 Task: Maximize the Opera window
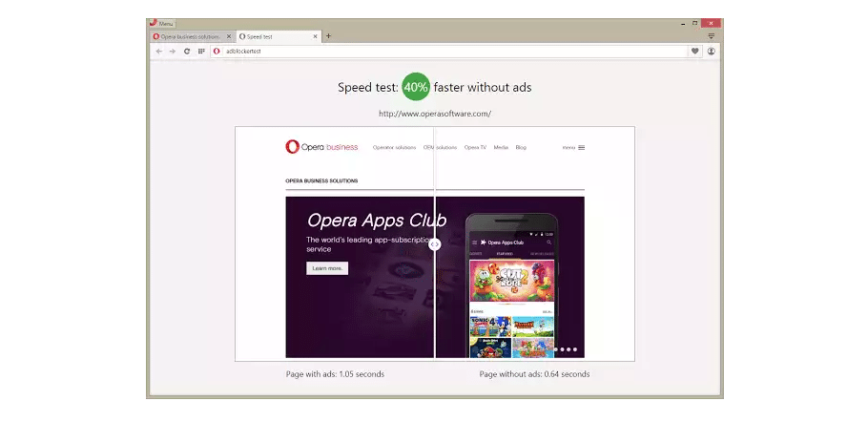(x=694, y=23)
